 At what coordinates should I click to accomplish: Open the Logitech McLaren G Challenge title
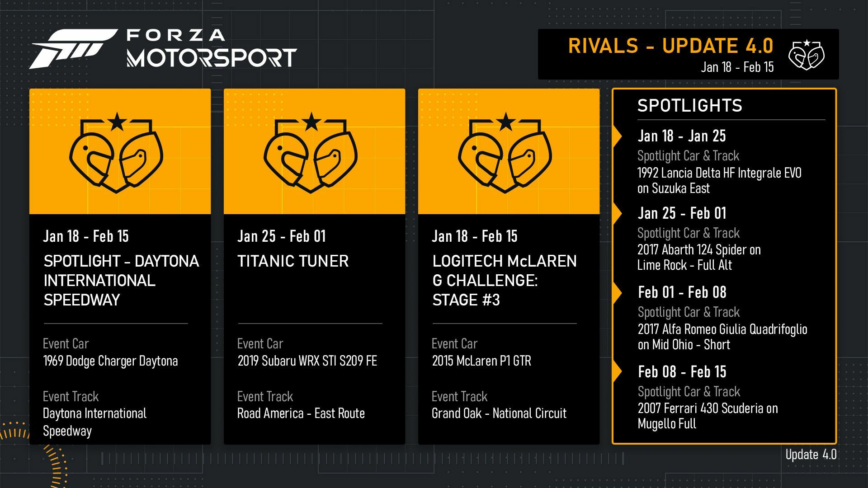504,280
